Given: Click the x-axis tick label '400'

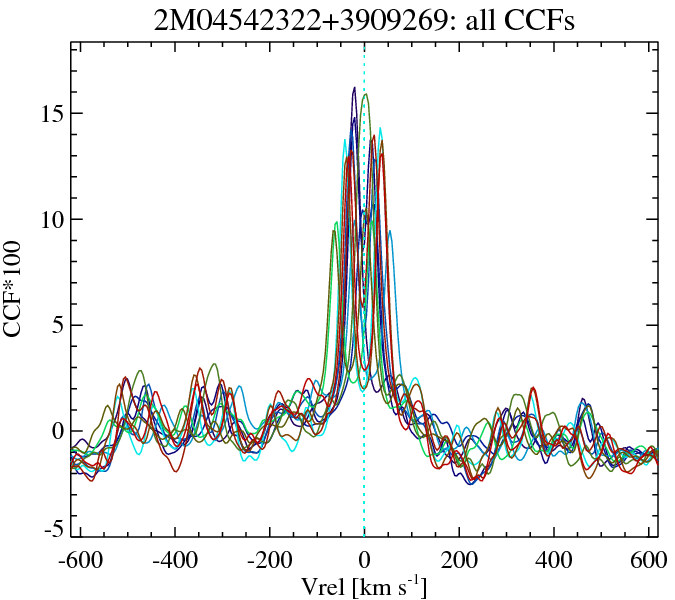Looking at the screenshot, I should point(553,559).
